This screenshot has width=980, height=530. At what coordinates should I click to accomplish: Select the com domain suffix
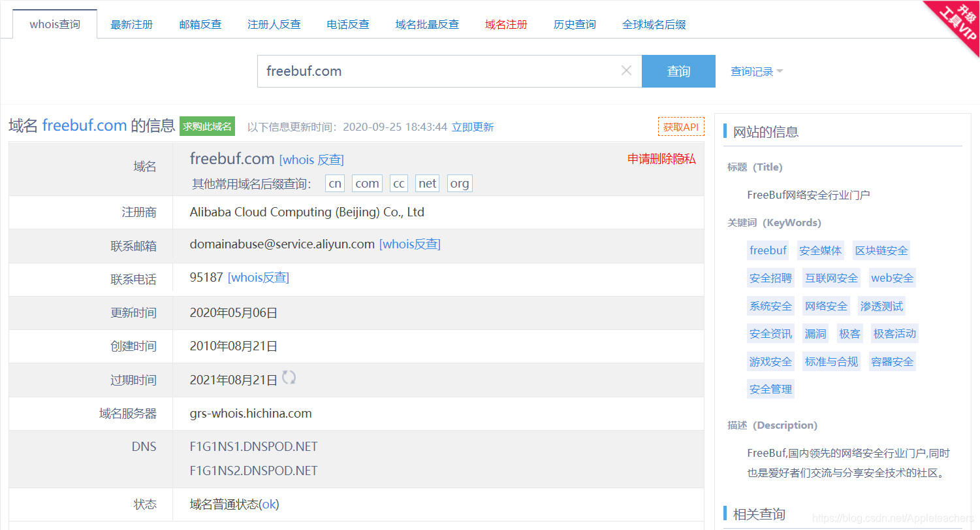(367, 184)
